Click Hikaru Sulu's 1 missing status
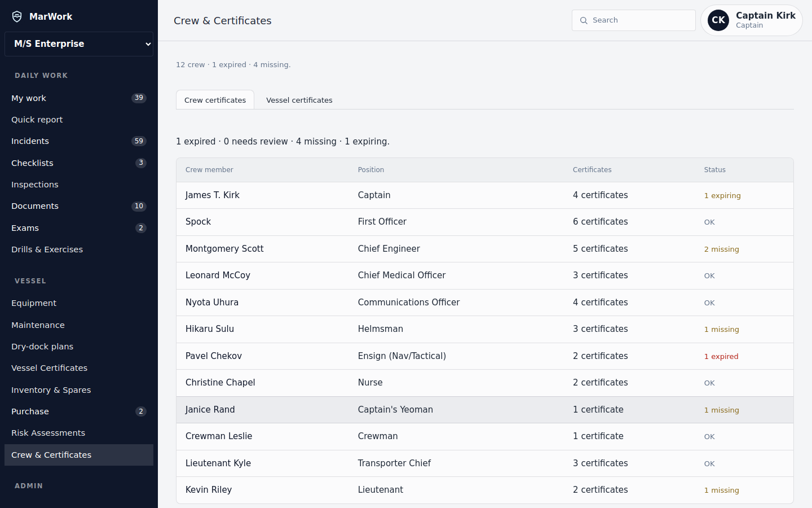 click(x=721, y=330)
